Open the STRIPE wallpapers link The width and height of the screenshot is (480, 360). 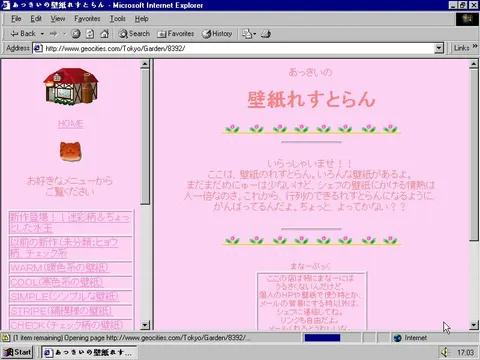click(61, 311)
